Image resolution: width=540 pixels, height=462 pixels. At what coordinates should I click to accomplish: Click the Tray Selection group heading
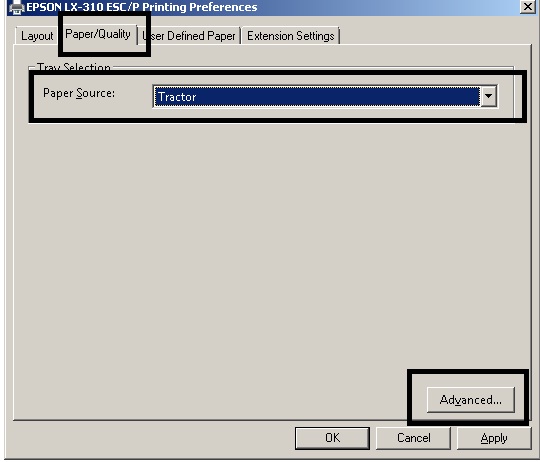(74, 67)
